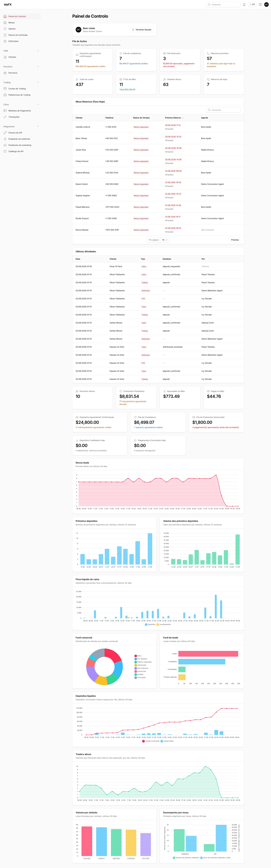Image resolution: width=271 pixels, height=868 pixels.
Task: Focus the Meus Retornos Pesquisar field
Action: click(223, 110)
